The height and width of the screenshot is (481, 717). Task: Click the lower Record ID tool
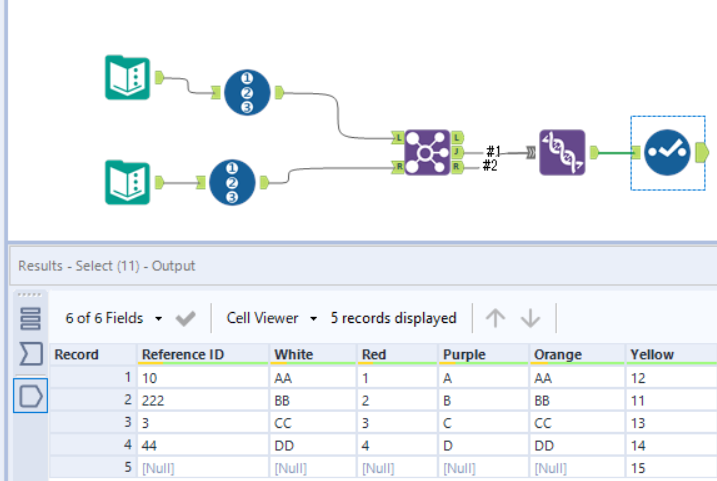[x=232, y=183]
